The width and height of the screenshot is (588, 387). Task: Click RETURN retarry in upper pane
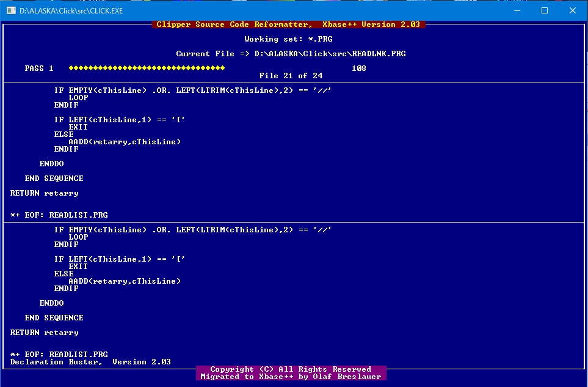[x=44, y=193]
